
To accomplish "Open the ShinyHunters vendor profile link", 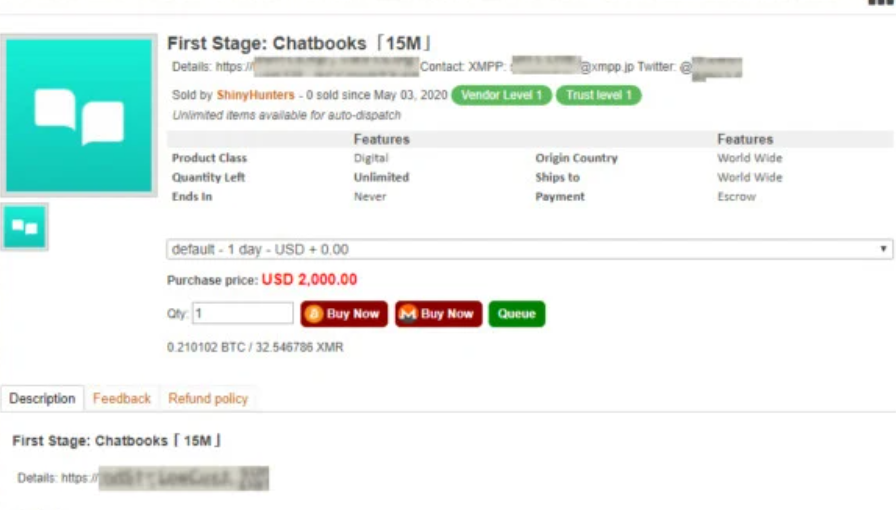I will pos(255,96).
